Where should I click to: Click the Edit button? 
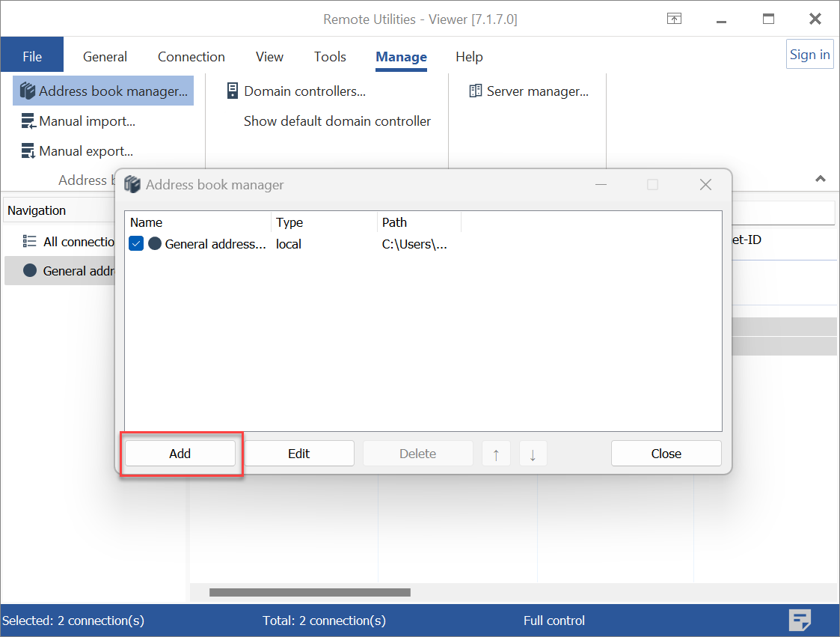pyautogui.click(x=299, y=454)
